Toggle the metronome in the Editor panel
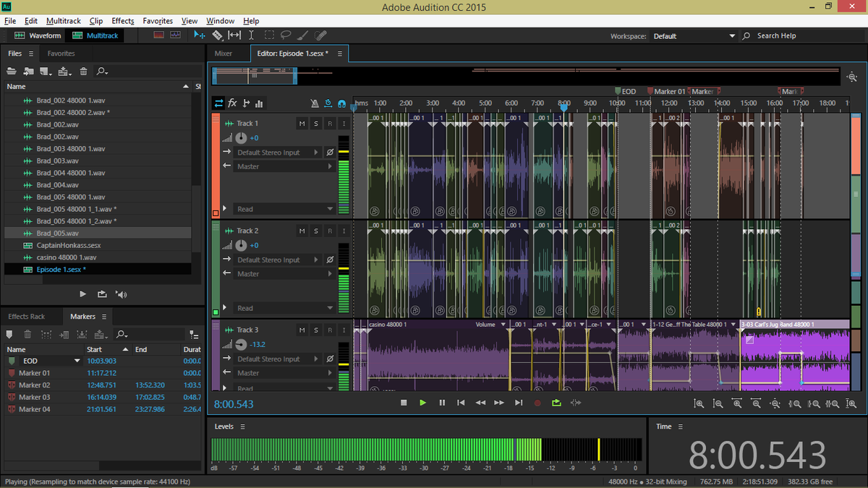Screen dimensions: 868x488 315,103
